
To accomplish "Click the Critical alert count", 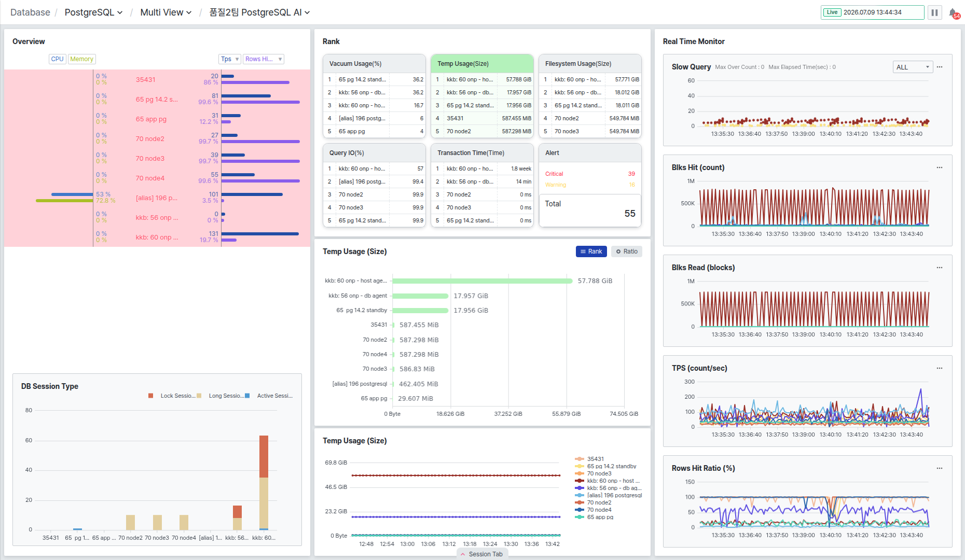I will tap(631, 174).
